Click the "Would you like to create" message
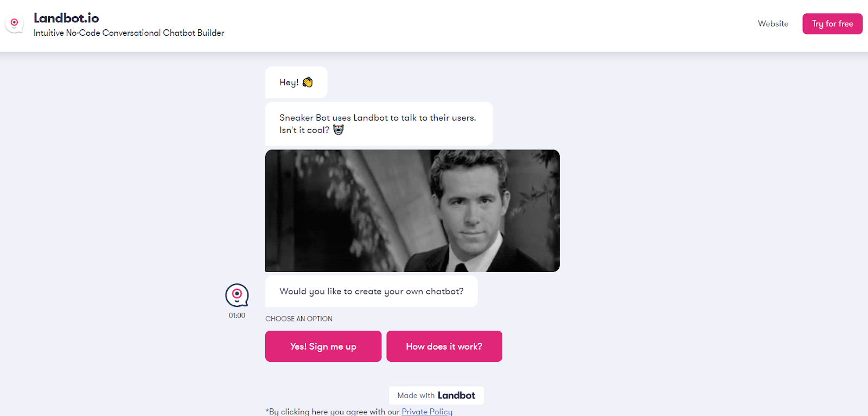Image resolution: width=868 pixels, height=416 pixels. coord(372,291)
